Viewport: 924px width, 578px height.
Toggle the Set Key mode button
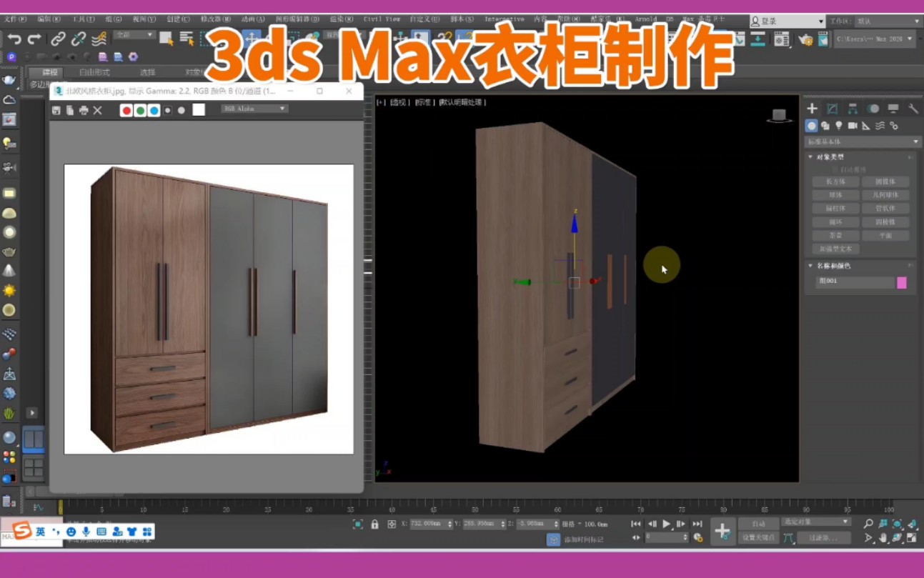tap(758, 537)
